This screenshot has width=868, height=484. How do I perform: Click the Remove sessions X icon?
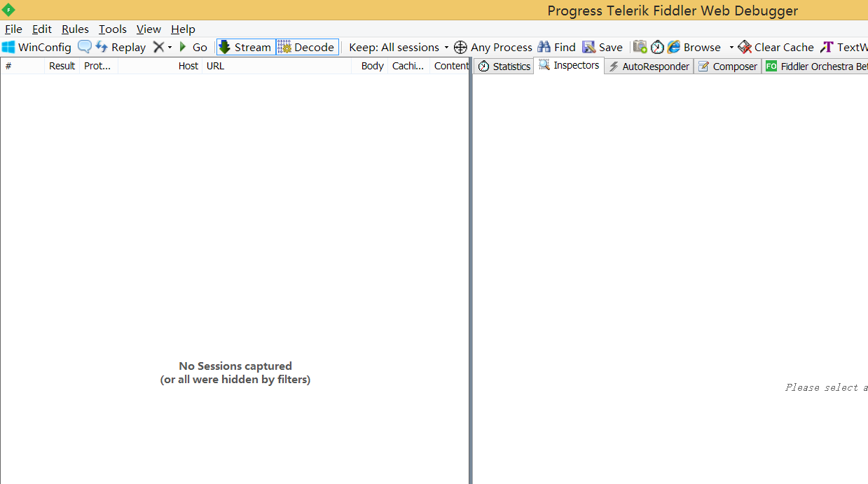click(158, 47)
